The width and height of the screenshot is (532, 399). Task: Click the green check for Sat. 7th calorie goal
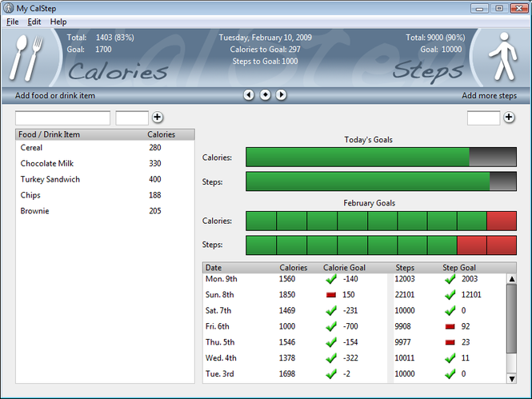331,310
